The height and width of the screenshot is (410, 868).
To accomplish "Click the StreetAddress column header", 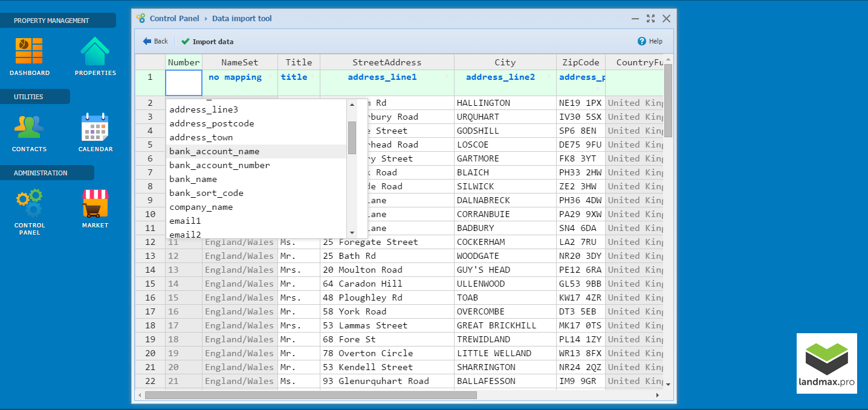I will point(387,62).
